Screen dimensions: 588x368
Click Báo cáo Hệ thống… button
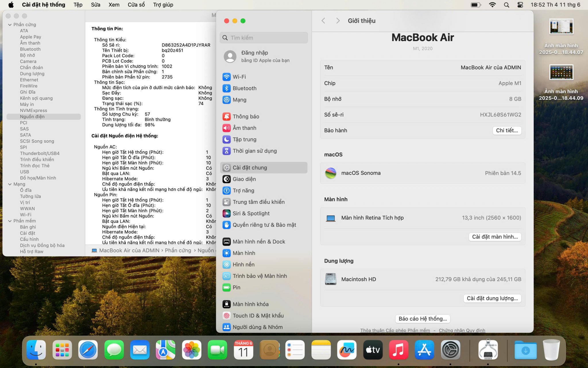pyautogui.click(x=423, y=319)
